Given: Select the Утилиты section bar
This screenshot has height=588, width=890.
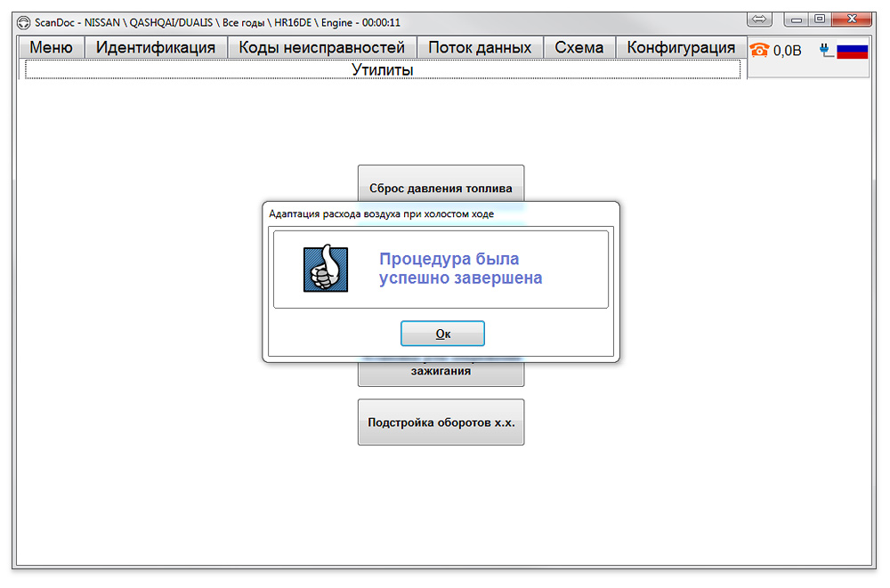Looking at the screenshot, I should point(383,69).
